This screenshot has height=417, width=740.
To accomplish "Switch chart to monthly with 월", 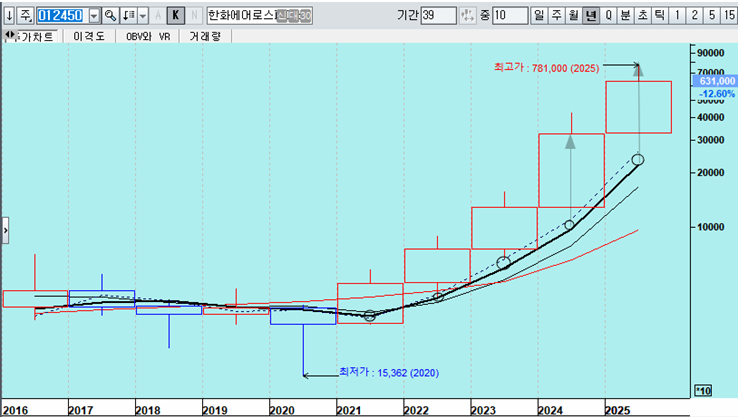I will point(573,16).
